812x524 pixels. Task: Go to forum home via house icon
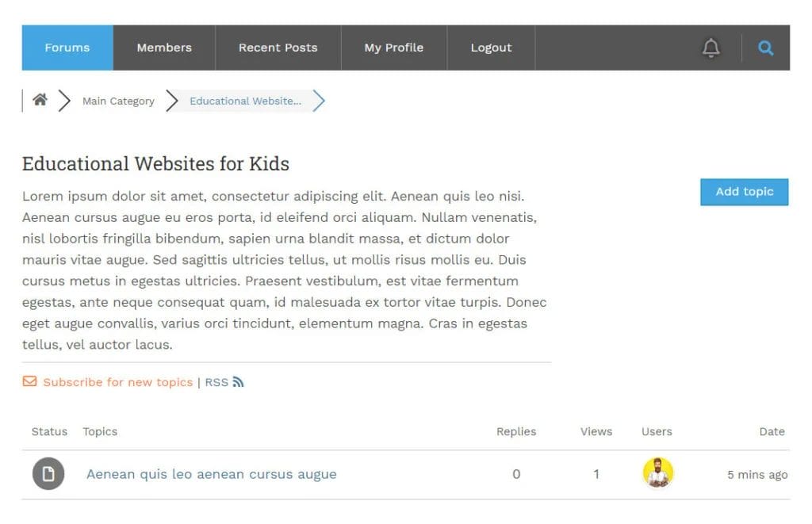click(x=40, y=101)
